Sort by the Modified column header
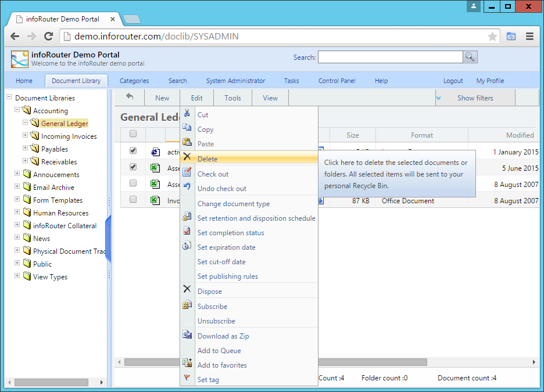 click(520, 135)
